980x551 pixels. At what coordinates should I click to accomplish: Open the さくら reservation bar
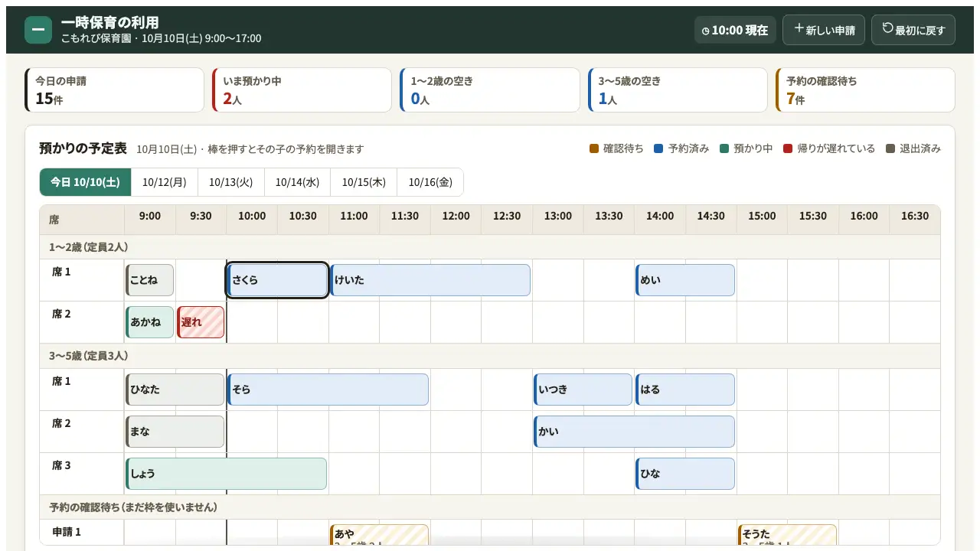278,280
